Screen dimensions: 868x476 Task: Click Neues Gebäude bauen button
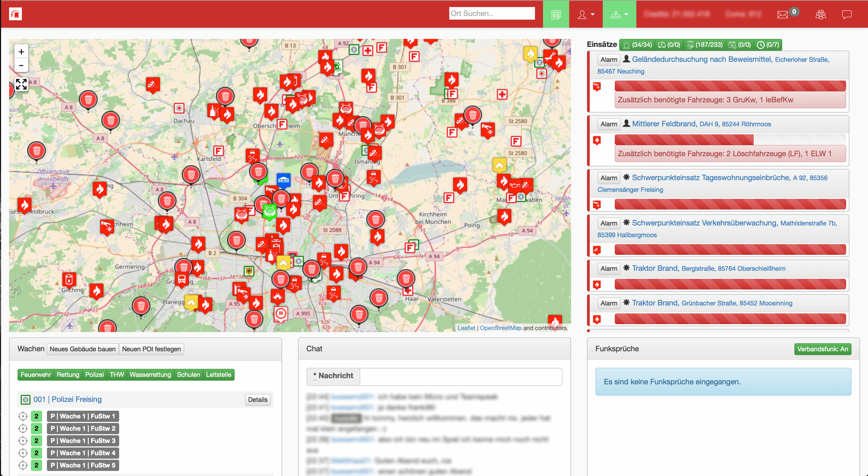pos(83,349)
